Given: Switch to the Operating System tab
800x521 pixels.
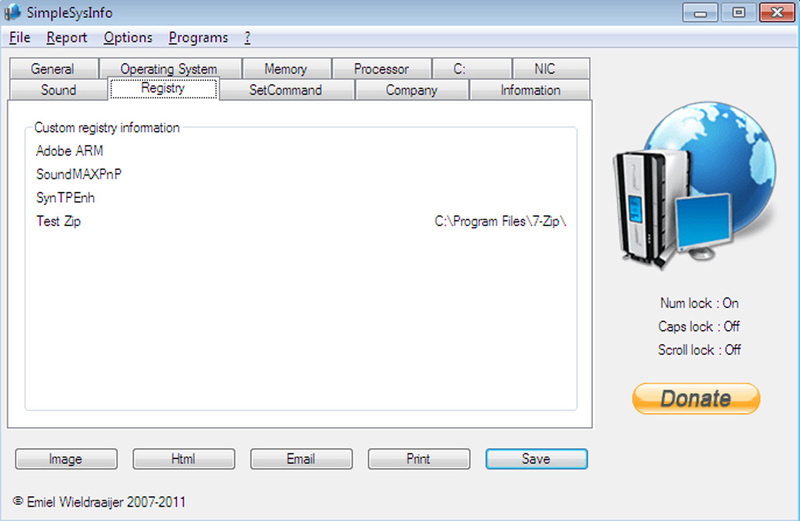Looking at the screenshot, I should [169, 69].
